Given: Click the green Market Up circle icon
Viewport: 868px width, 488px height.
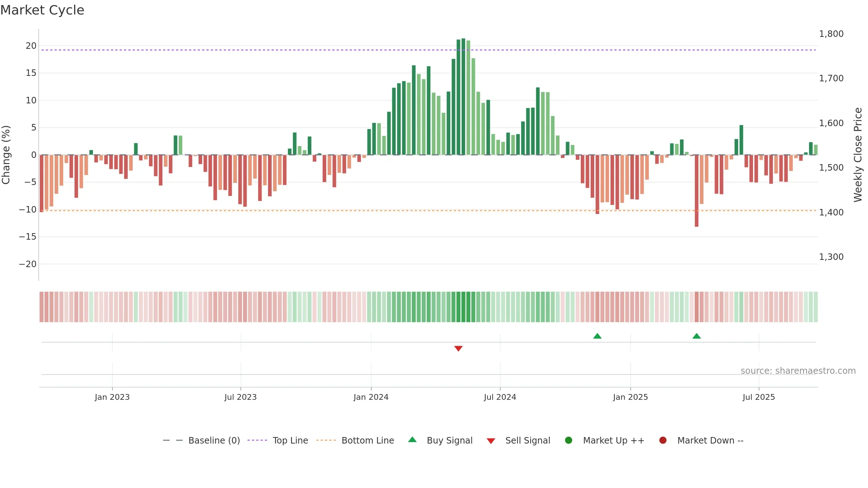Looking at the screenshot, I should click(569, 440).
